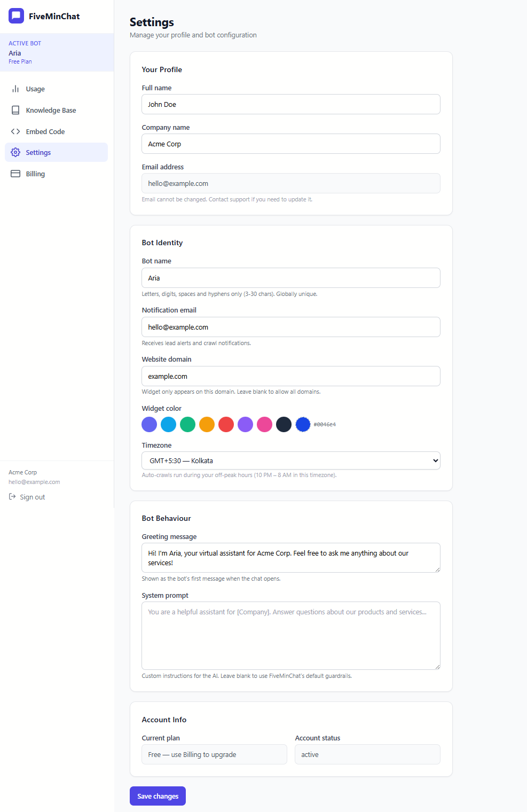527x812 pixels.
Task: Click the Sign out arrow icon
Action: [x=12, y=497]
